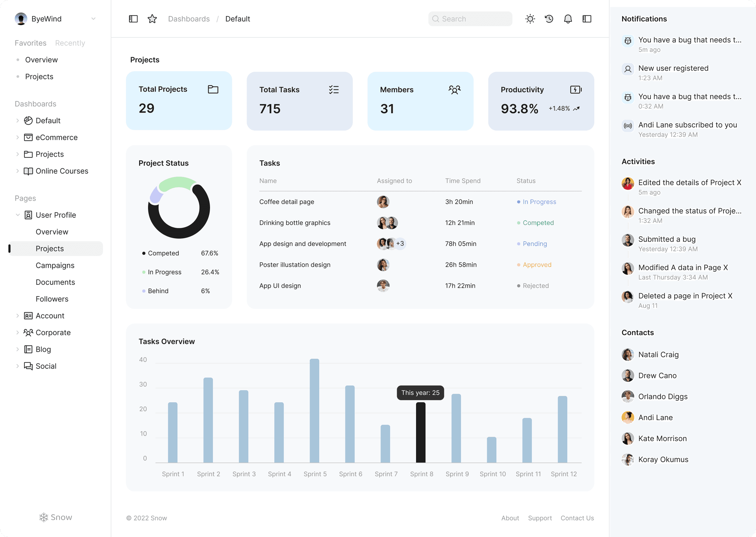Click the Total Projects folder icon
The width and height of the screenshot is (756, 537).
coord(213,89)
